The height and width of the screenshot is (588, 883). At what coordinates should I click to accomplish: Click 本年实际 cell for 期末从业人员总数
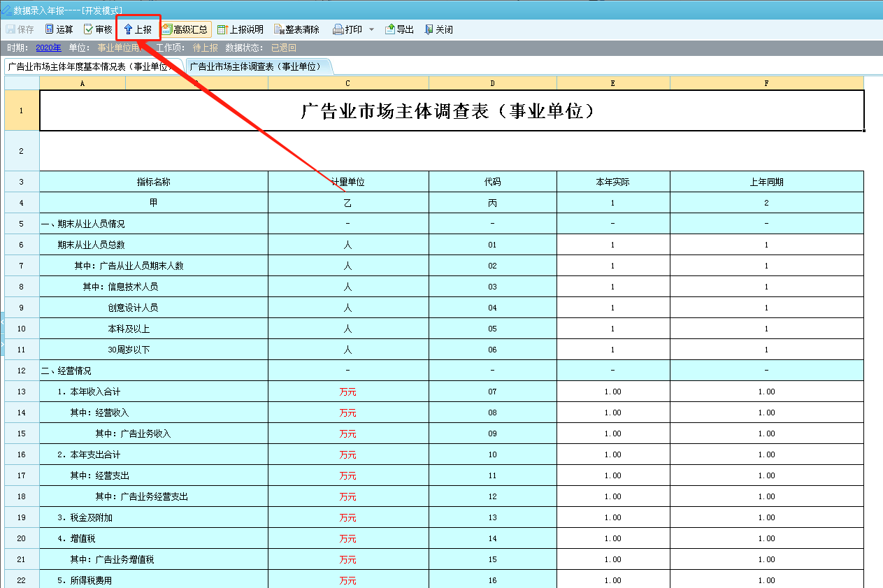coord(612,245)
